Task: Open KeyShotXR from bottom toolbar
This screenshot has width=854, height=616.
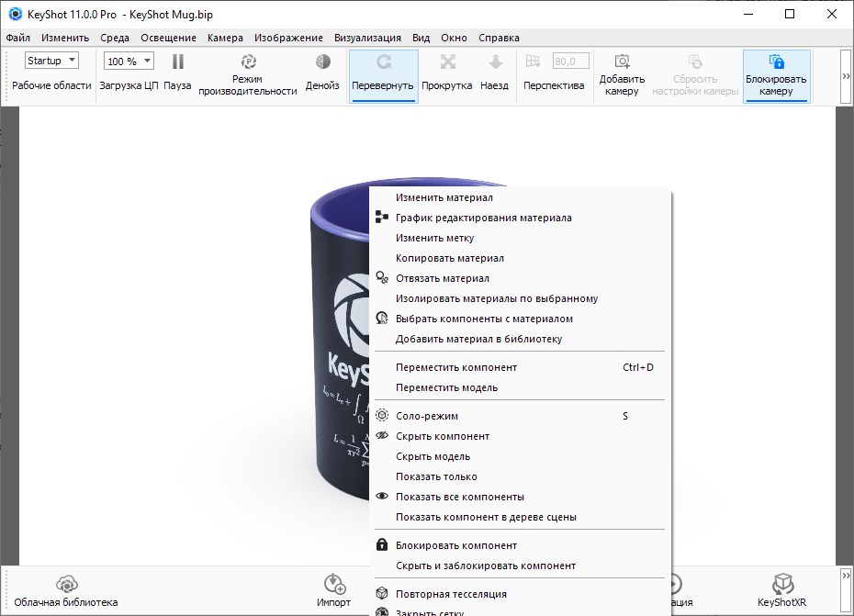Action: point(781,584)
